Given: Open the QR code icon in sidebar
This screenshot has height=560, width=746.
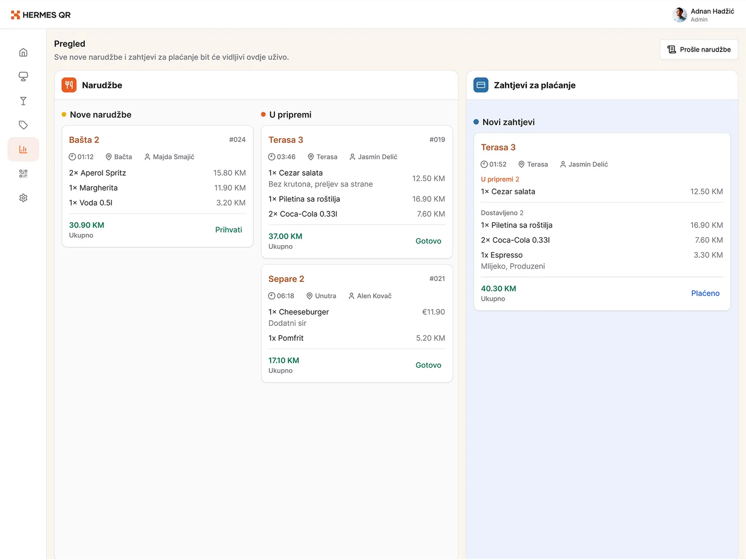Looking at the screenshot, I should (23, 174).
